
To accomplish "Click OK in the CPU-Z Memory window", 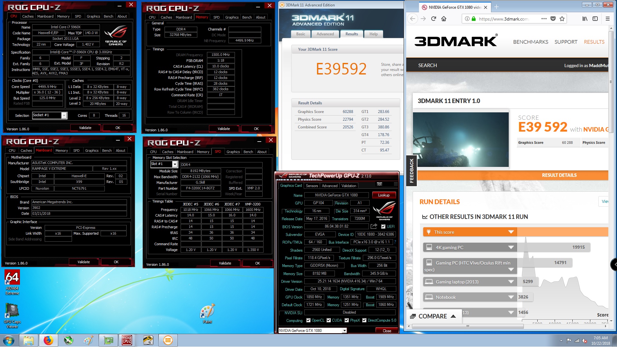I will [256, 129].
